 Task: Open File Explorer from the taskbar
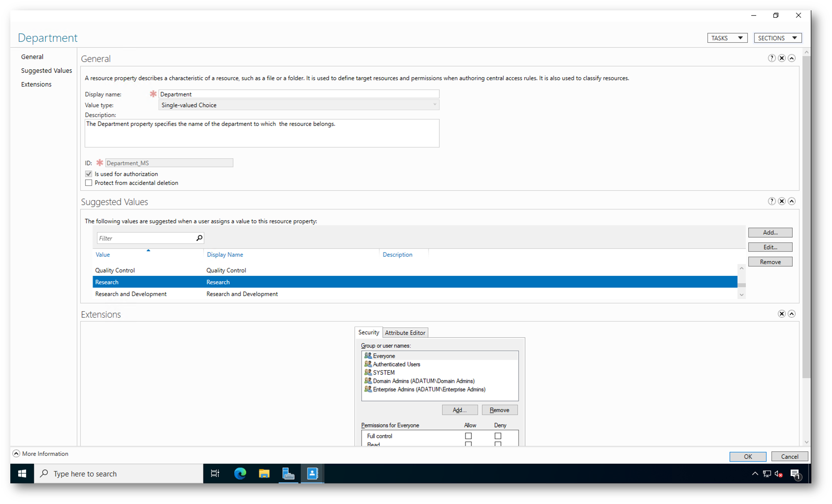coord(264,474)
